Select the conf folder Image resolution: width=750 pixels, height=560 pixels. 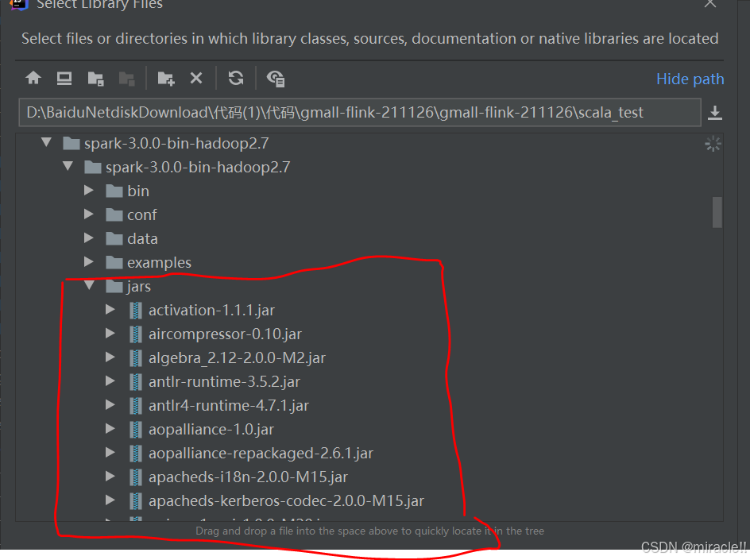click(x=132, y=214)
